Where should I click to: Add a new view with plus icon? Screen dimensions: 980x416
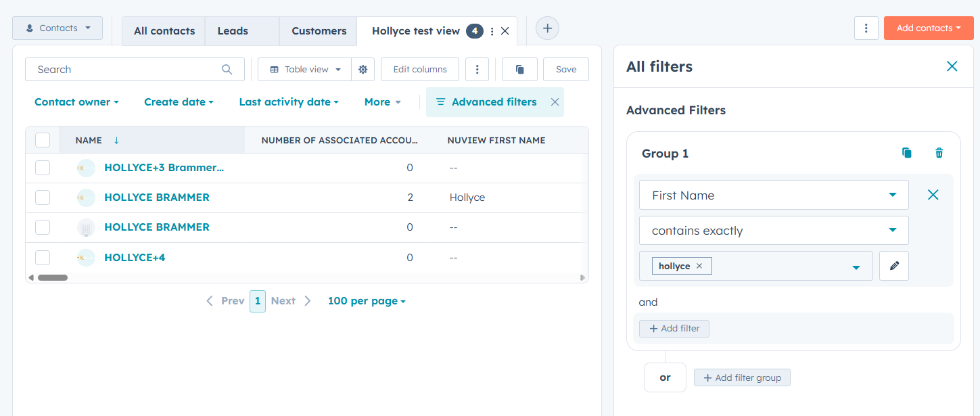547,28
